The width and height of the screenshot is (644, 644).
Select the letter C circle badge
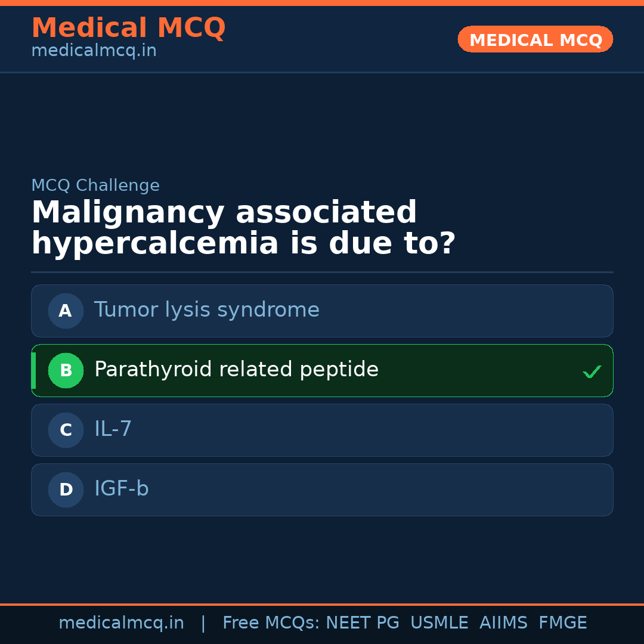[66, 430]
